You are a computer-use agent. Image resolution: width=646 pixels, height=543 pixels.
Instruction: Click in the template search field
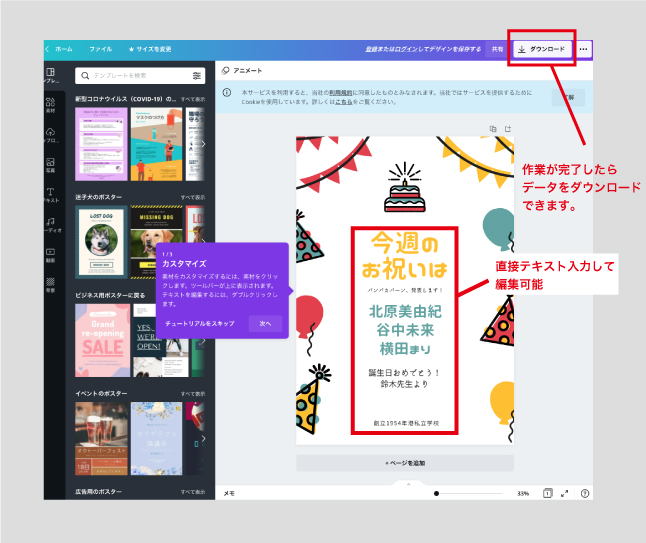[140, 76]
